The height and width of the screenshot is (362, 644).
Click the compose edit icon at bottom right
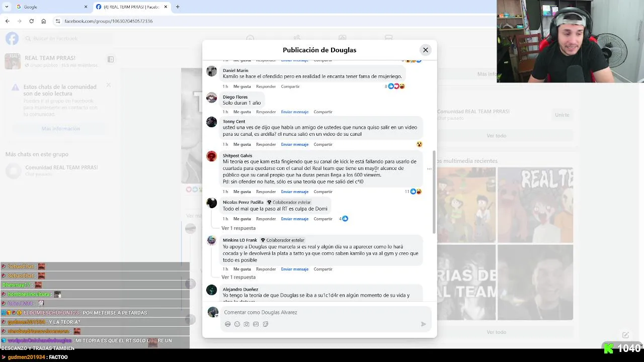click(x=625, y=335)
